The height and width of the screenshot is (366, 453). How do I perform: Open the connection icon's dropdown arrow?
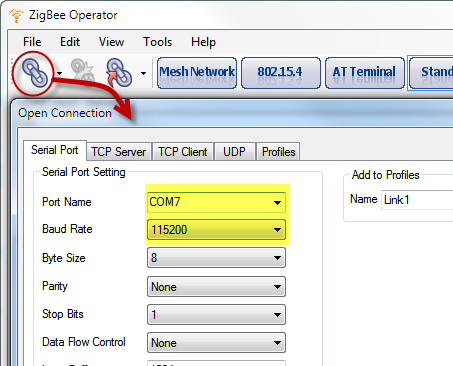point(59,73)
